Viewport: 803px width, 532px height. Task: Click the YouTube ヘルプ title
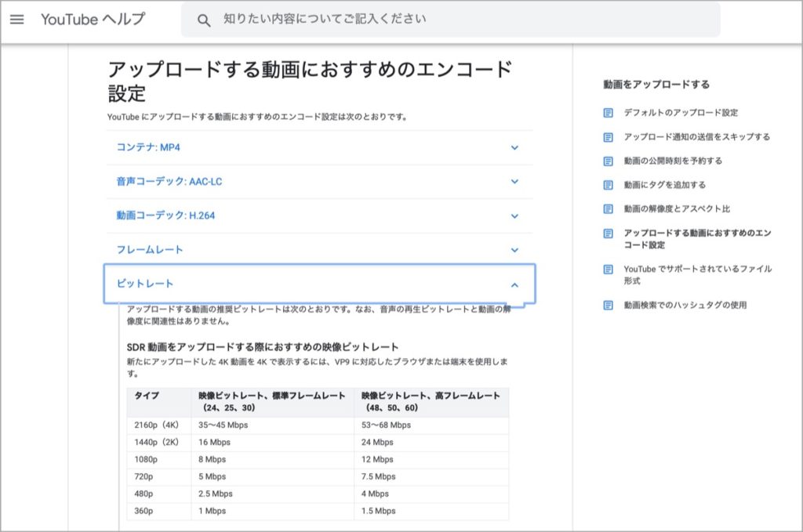click(93, 20)
